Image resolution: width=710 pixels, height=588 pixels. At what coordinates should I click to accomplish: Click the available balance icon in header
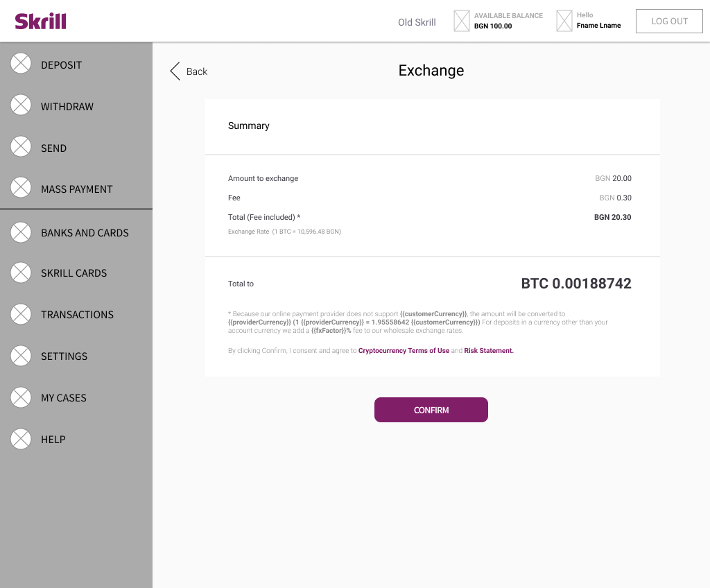[x=462, y=21]
